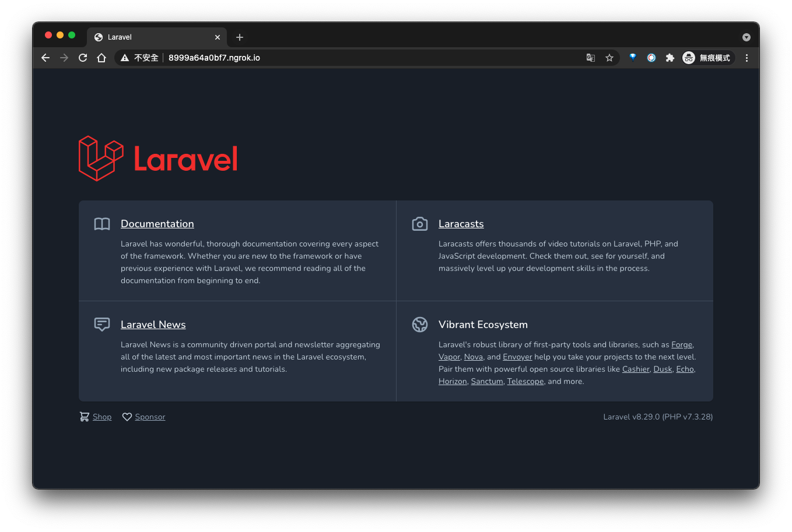Open the Forge link
Screen dimensions: 792x532
click(682, 344)
